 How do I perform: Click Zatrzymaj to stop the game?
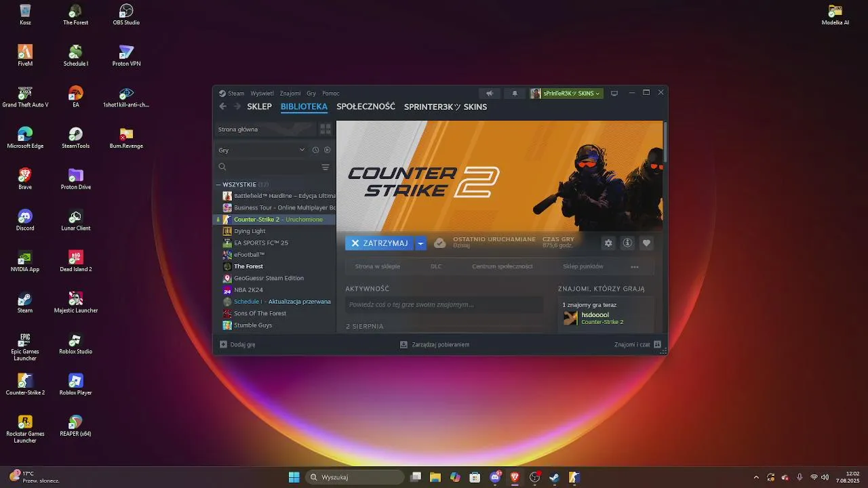coord(380,243)
